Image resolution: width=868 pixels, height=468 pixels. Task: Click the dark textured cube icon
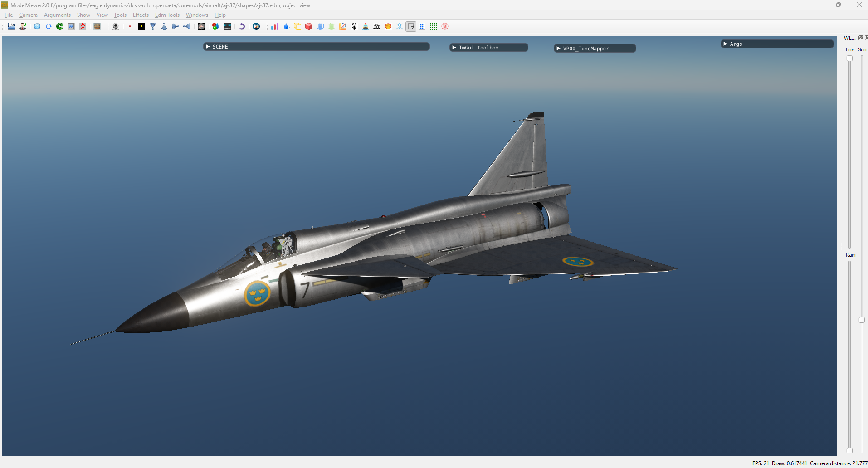point(201,26)
